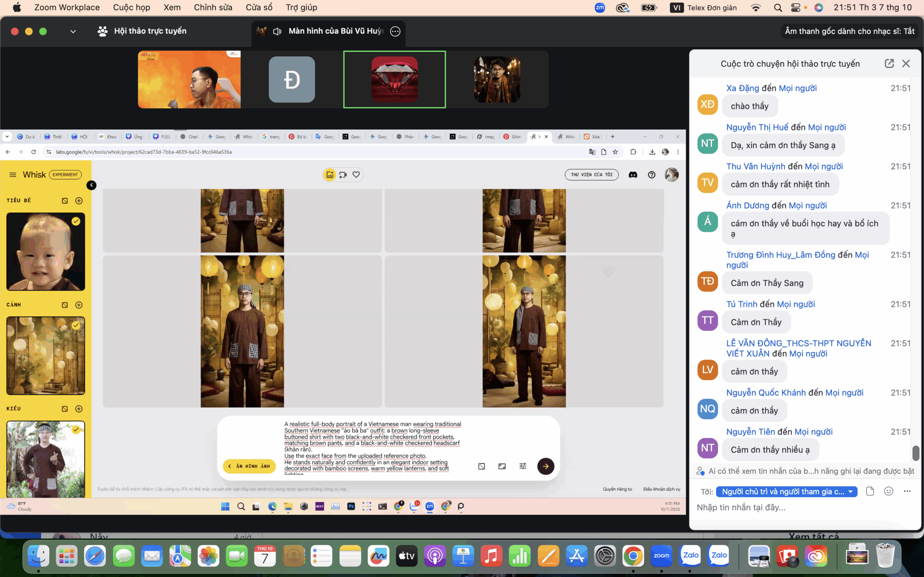
Task: Click the Zoom status icon in menu bar
Action: point(600,8)
